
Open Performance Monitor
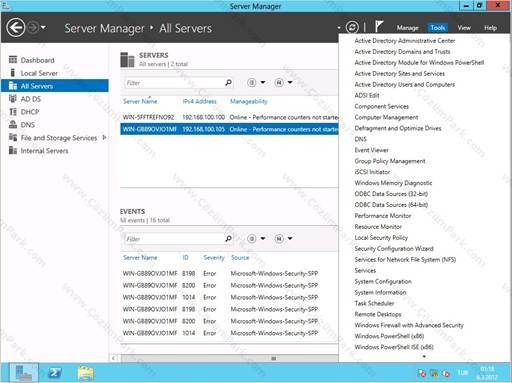click(x=383, y=216)
